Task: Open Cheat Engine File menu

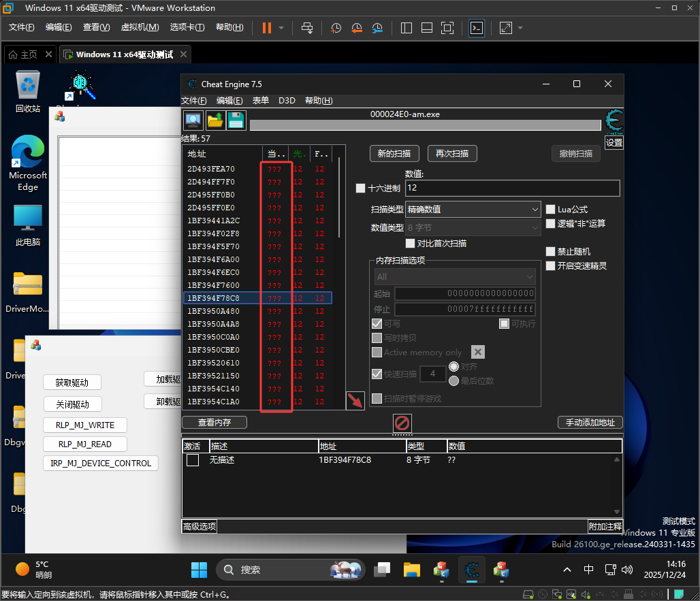Action: (194, 100)
